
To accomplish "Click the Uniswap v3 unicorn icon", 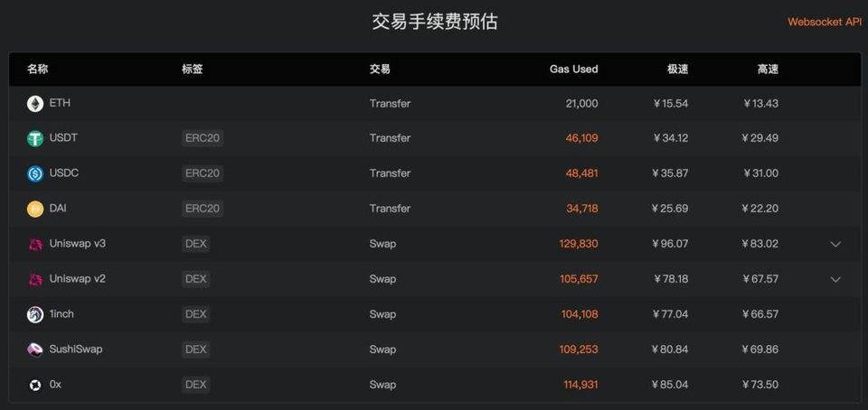I will (35, 245).
